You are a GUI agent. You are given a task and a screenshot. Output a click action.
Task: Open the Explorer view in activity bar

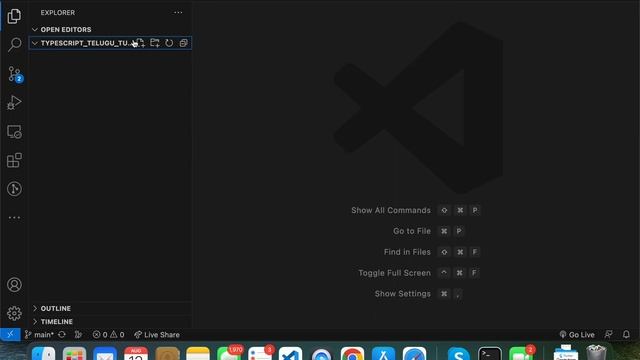(x=14, y=16)
